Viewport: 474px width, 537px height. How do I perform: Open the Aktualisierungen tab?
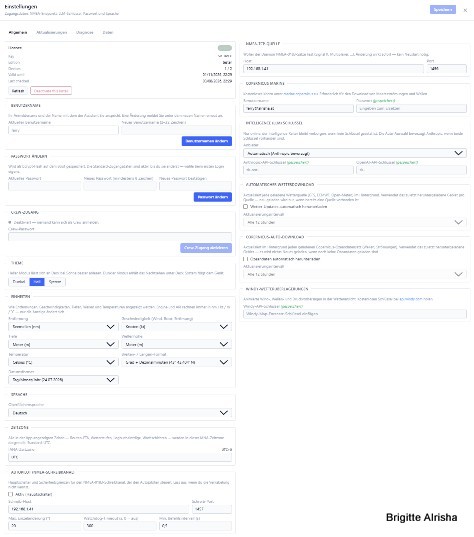click(52, 33)
